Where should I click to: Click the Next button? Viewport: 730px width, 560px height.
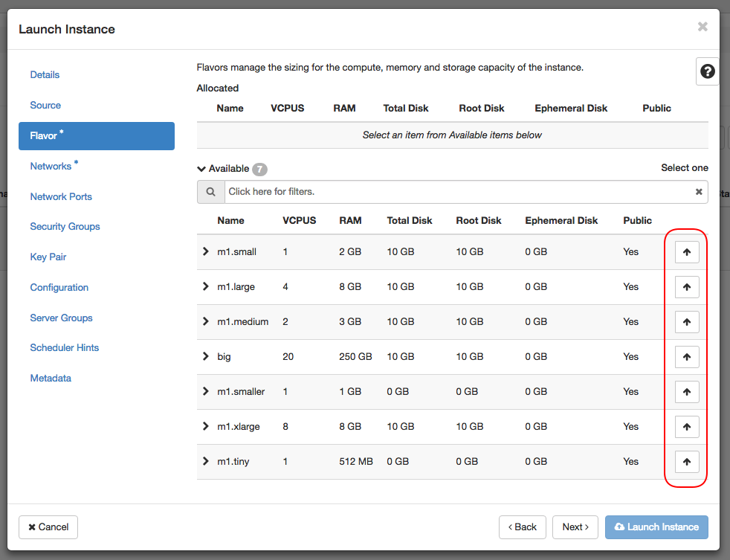click(x=575, y=527)
